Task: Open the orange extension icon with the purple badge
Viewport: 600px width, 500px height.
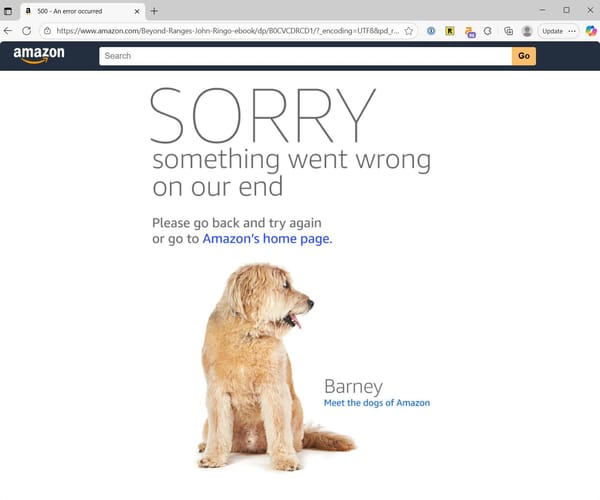Action: pyautogui.click(x=470, y=32)
